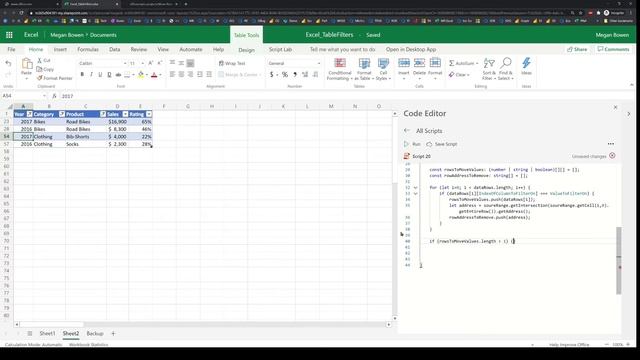Viewport: 640px width, 360px height.
Task: Decrease font size icon
Action: (160, 63)
